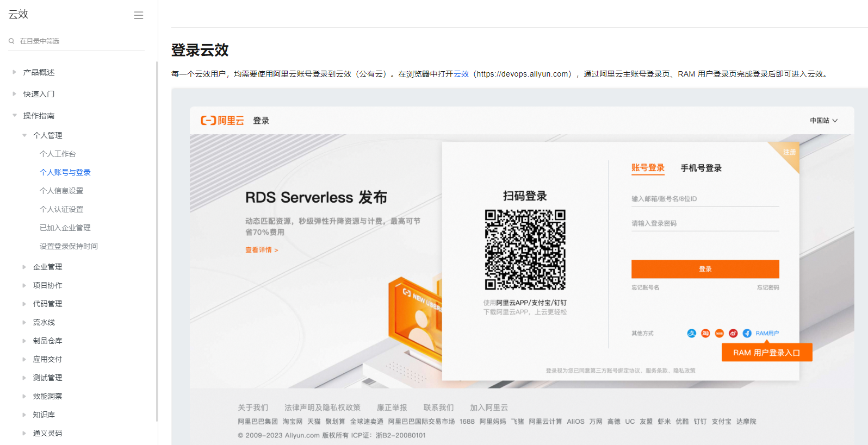
Task: Click the 加入阿里云 footer link
Action: [x=489, y=408]
